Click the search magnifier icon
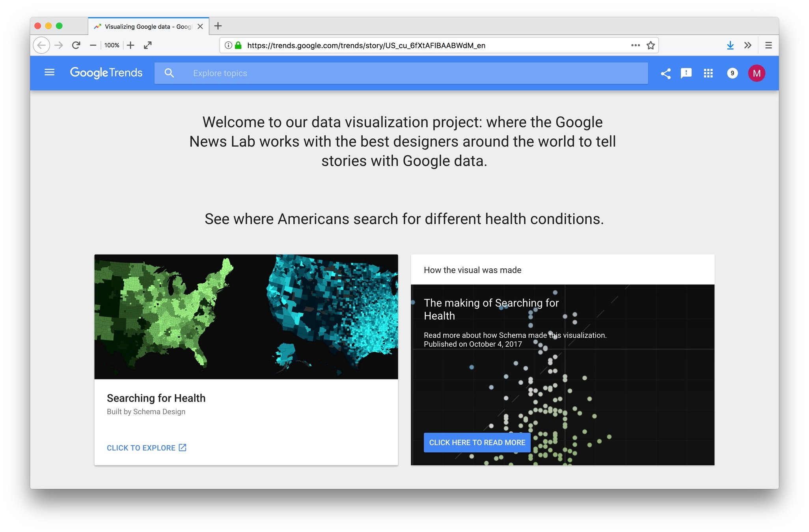Screen dimensions: 809x532 169,73
